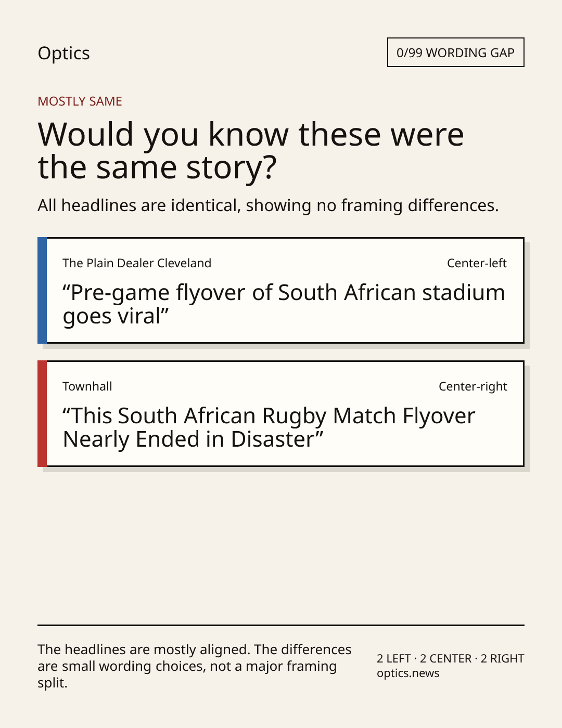Viewport: 562px width, 728px height.
Task: Click the Rugby Match Flyover headline text
Action: click(x=269, y=427)
